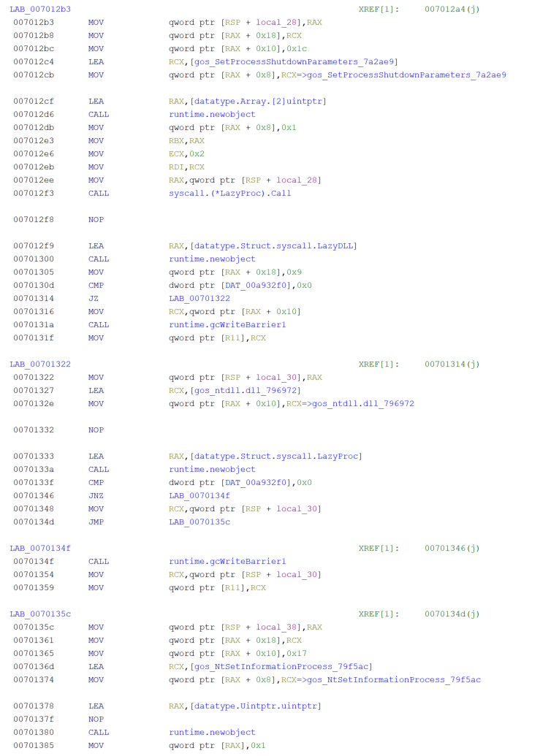Follow JNZ target LAB_0070134f

tap(199, 496)
